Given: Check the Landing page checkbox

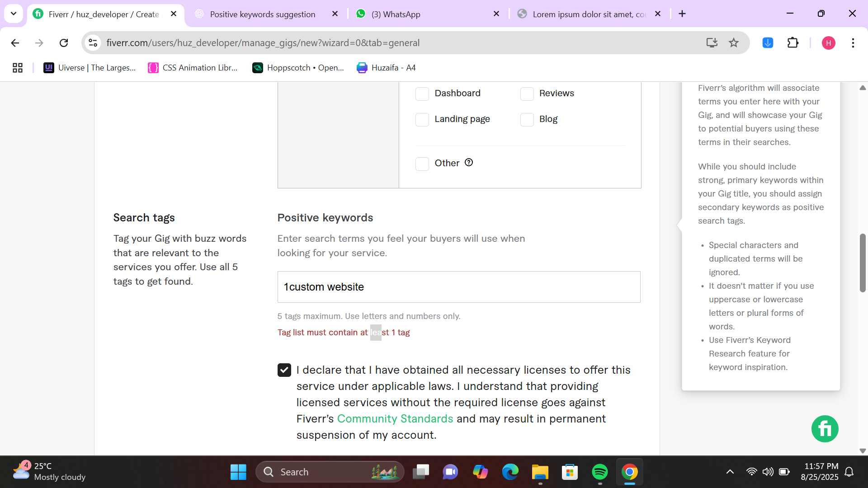Looking at the screenshot, I should pos(422,119).
